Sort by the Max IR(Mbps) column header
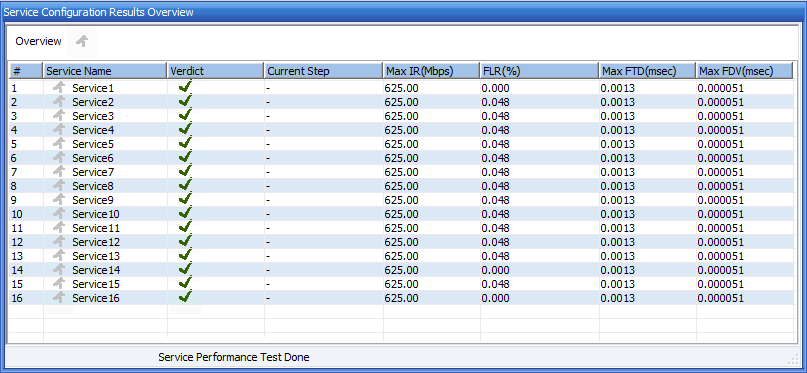Screen dimensions: 807x373 pos(432,71)
